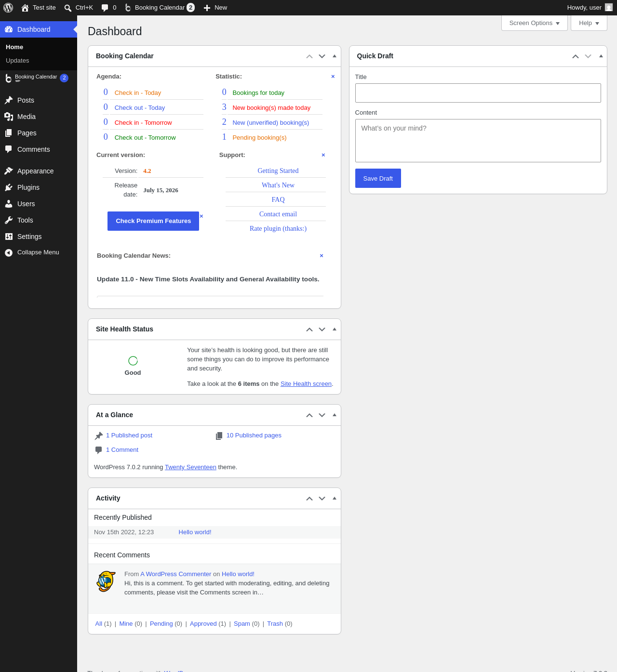
Task: Open 10 Published pages link
Action: [x=254, y=435]
